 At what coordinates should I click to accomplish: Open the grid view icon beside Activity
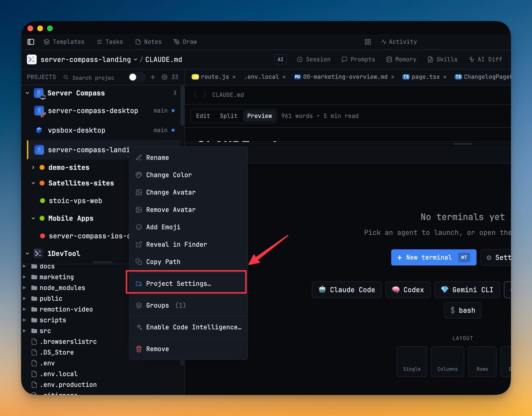[368, 42]
